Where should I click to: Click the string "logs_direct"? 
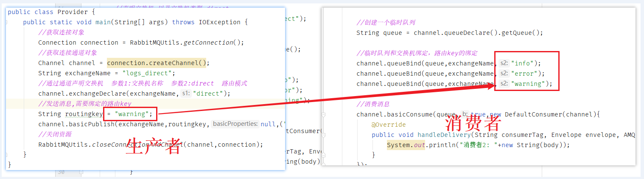[x=148, y=73]
